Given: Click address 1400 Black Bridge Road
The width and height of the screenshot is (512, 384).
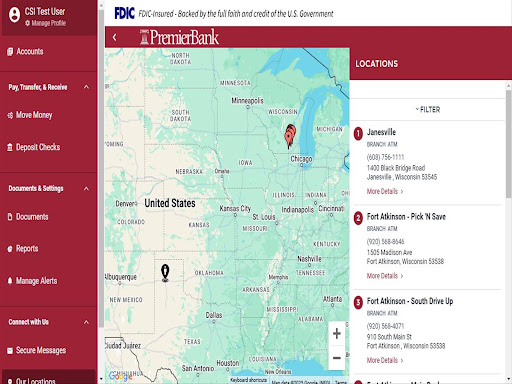Looking at the screenshot, I should tap(396, 168).
